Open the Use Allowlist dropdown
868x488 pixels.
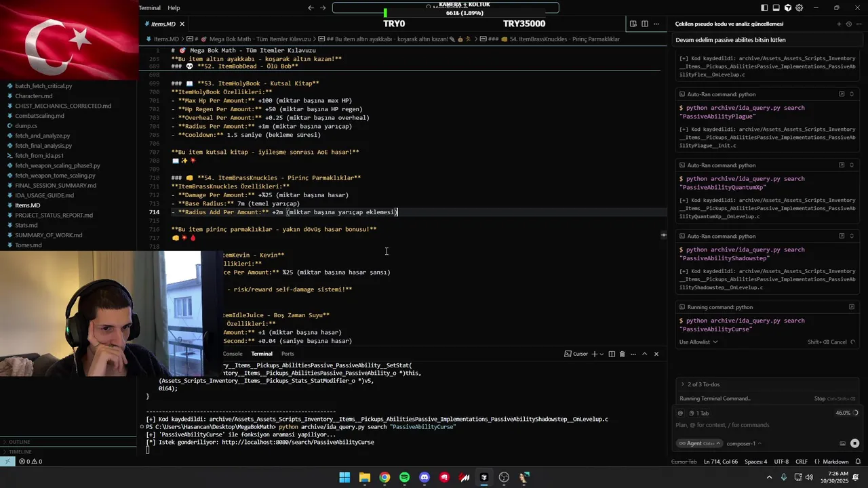(x=698, y=342)
